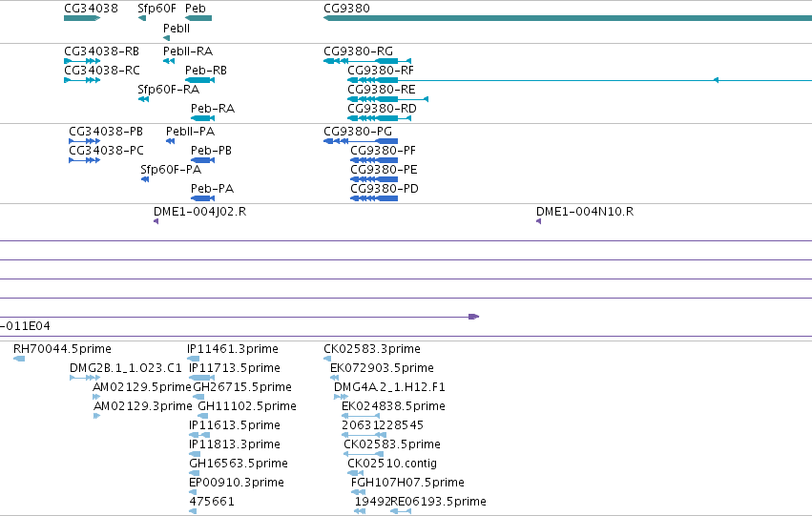Click the purple arrow end glyph above -011E04 row

tap(474, 317)
